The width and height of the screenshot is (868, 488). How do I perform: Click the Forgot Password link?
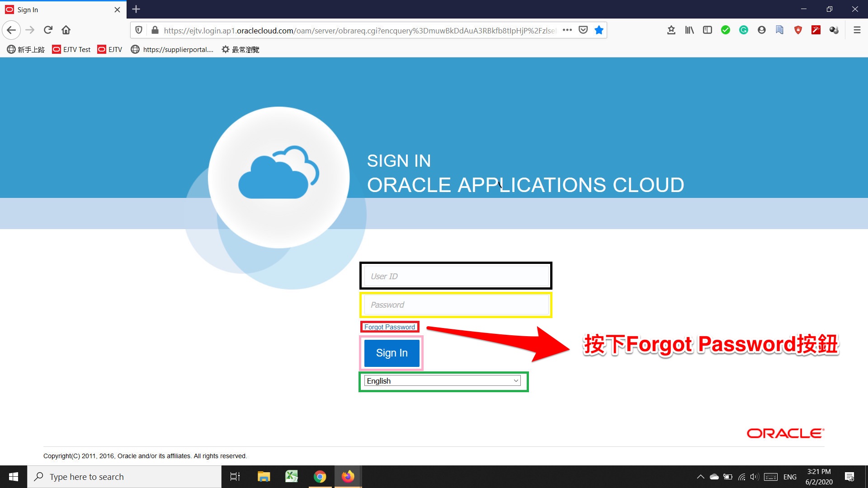click(x=390, y=327)
